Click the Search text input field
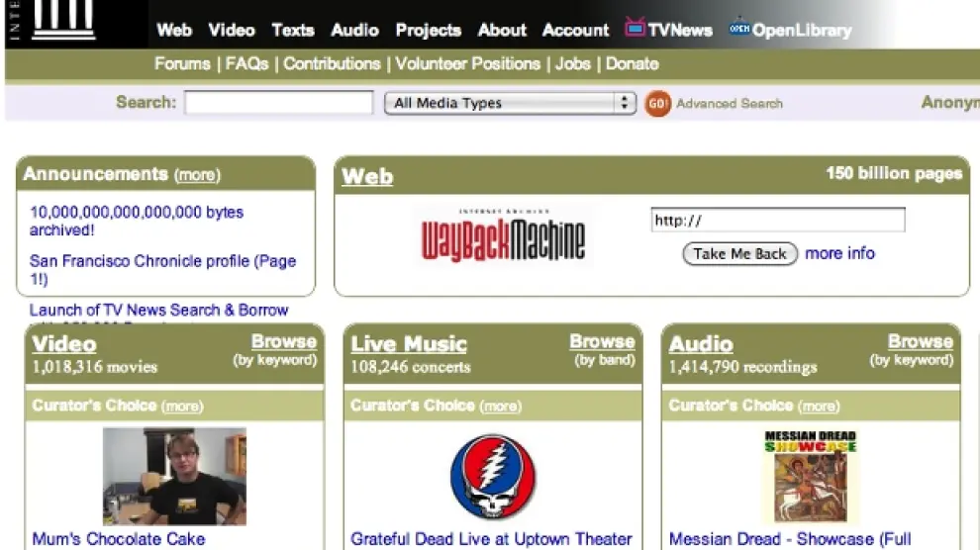 278,103
